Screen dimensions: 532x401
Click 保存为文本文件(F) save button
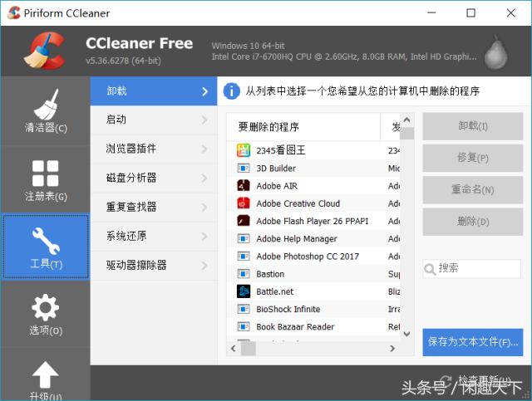click(473, 342)
